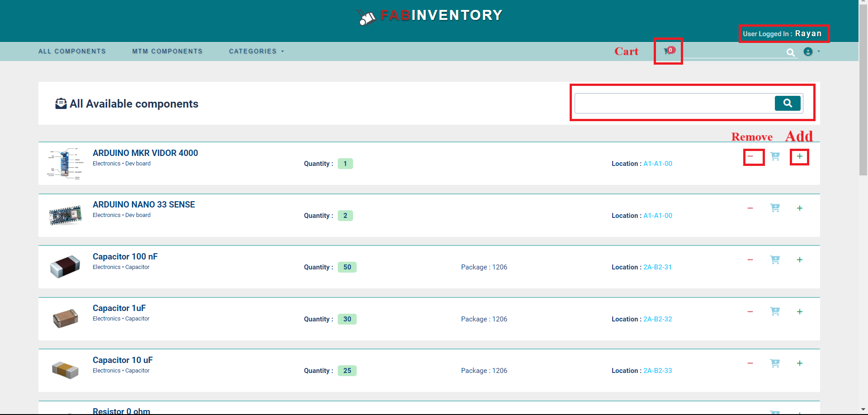Open the user account dropdown
Image resolution: width=868 pixels, height=415 pixels.
tap(811, 52)
